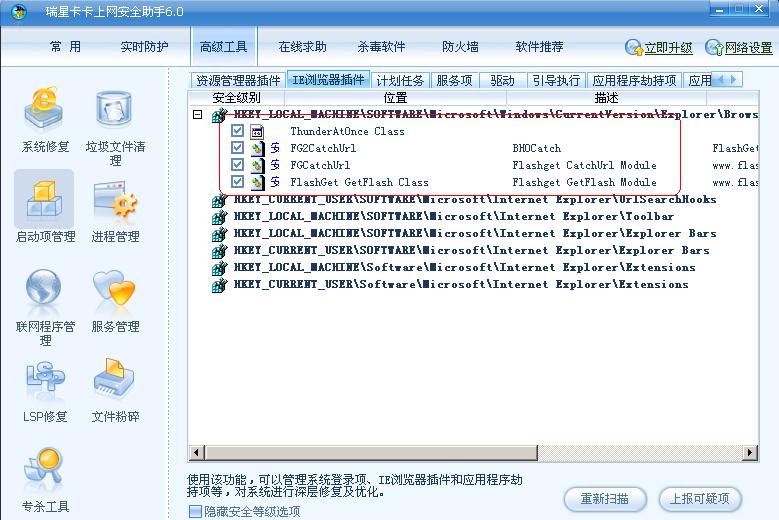
Task: Switch to the 引导执行 sub-tab
Action: [556, 80]
